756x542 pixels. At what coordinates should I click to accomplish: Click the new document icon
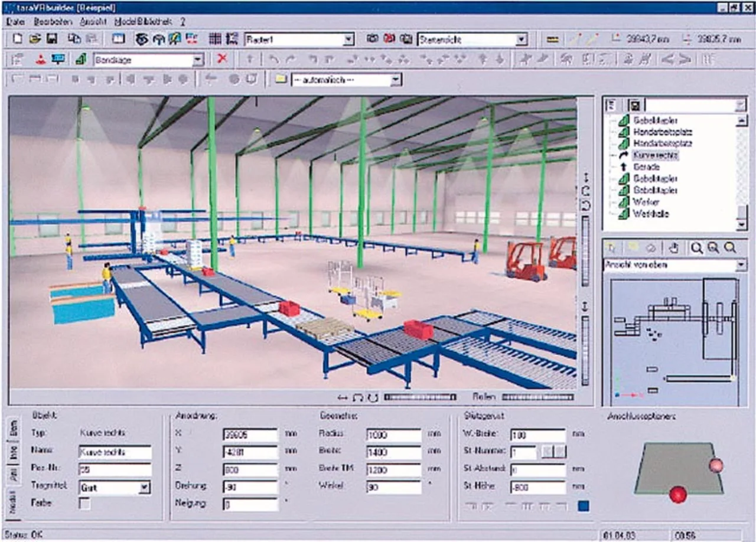(18, 40)
